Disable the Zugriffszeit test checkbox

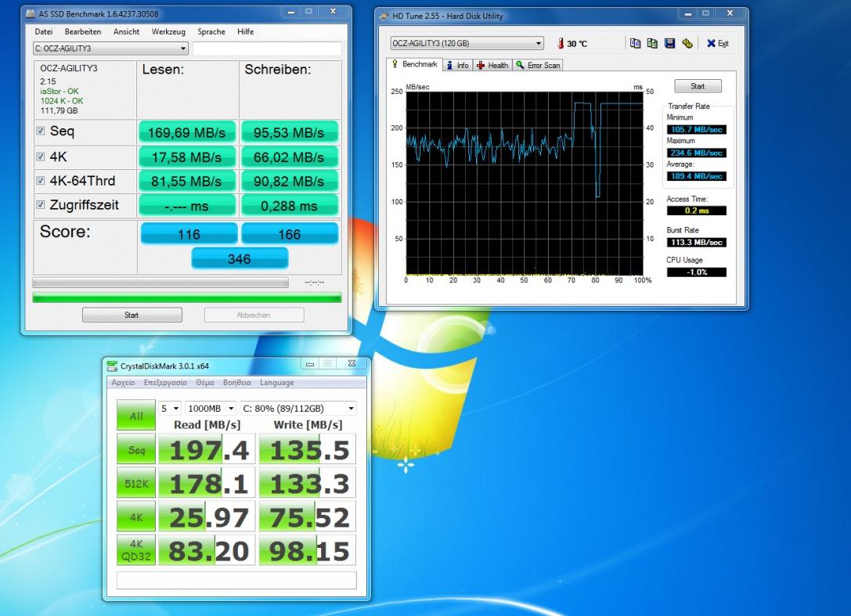41,205
